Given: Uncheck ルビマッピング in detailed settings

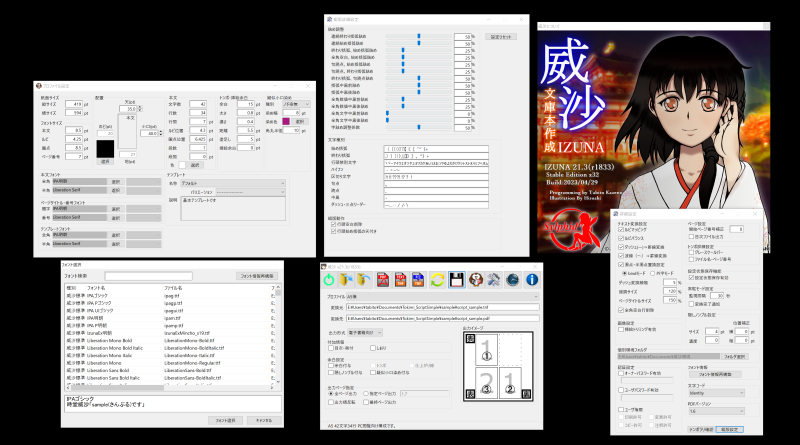Looking at the screenshot, I should 621,230.
